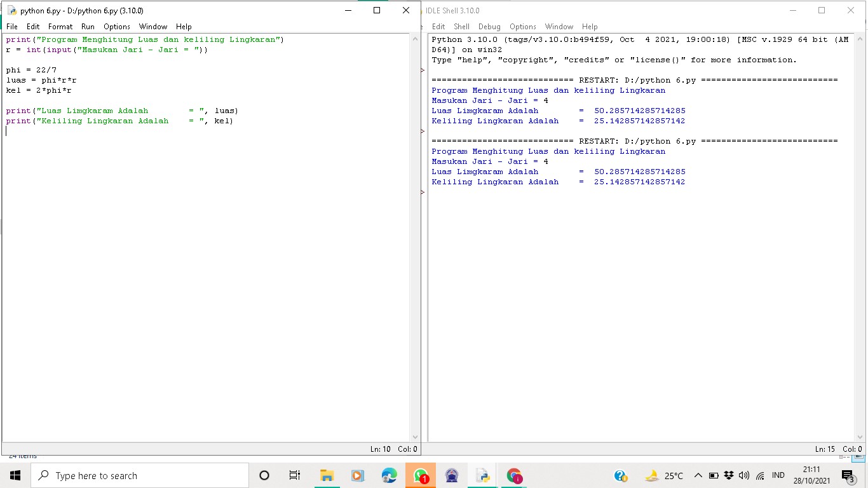Open the Window menu in IDLE Shell
The width and height of the screenshot is (868, 488).
coord(559,27)
